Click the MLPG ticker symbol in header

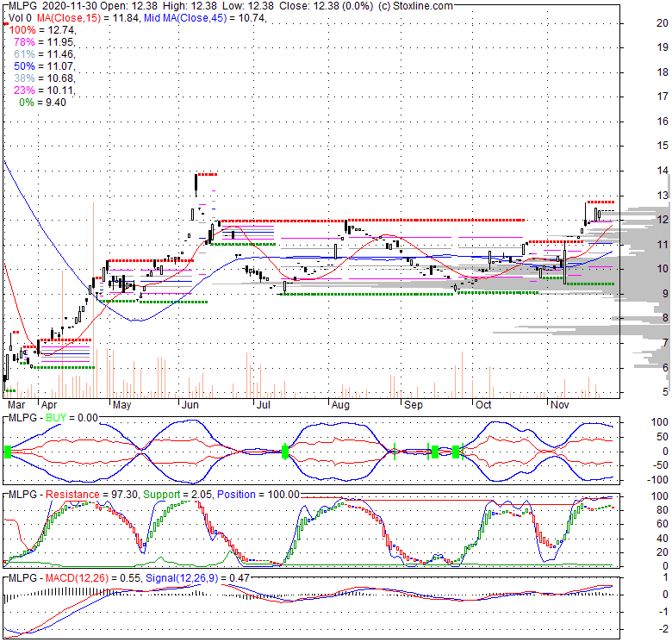point(22,6)
